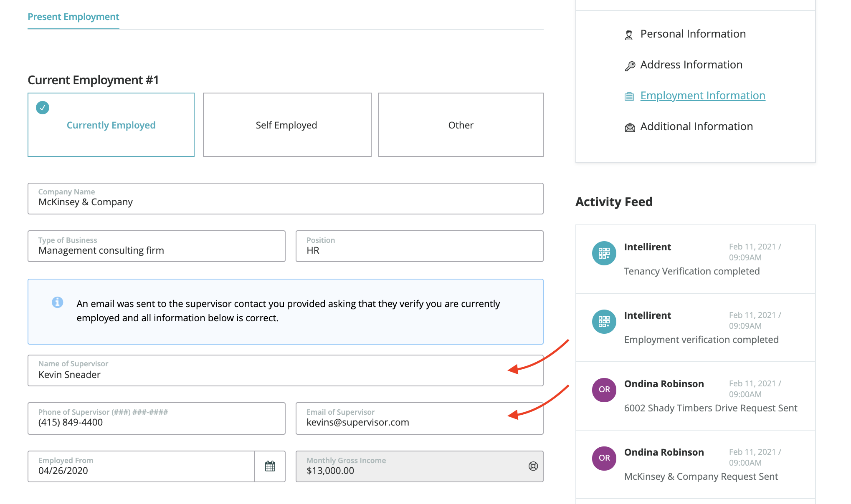Select the Currently Employed option
The image size is (851, 504).
tap(111, 125)
